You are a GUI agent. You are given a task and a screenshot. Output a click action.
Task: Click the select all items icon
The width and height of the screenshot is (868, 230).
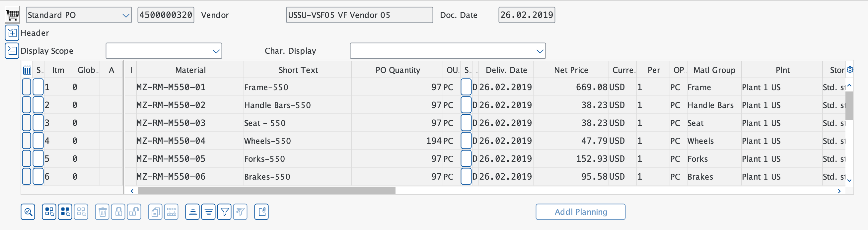tap(65, 212)
